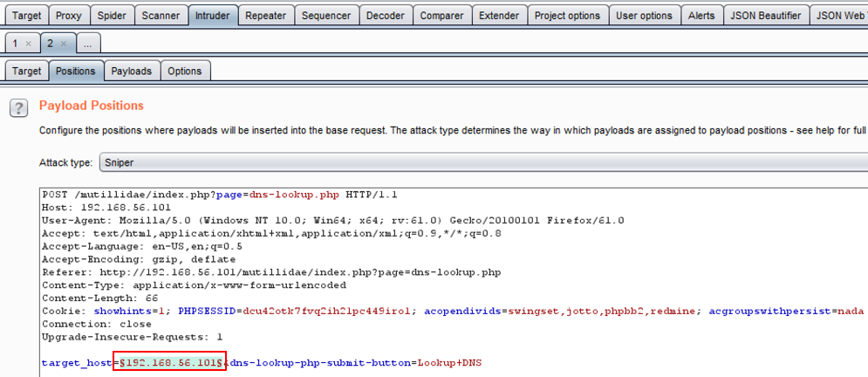
Task: Click the Accept-Encoding: gzip, deflate line
Action: (x=139, y=259)
